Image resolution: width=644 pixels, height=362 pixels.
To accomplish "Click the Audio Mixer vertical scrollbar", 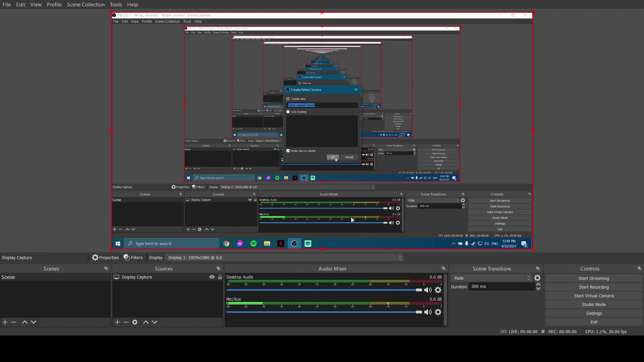I will [445, 300].
